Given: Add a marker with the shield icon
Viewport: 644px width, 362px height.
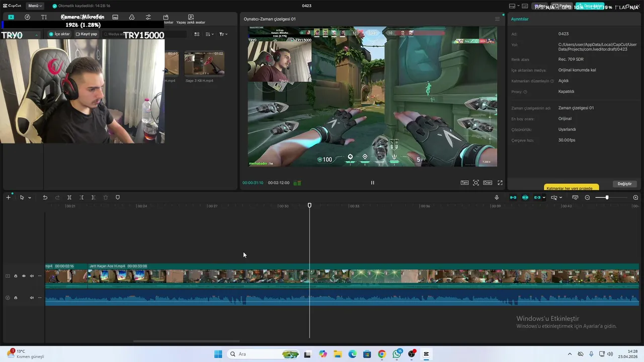Looking at the screenshot, I should [x=118, y=198].
